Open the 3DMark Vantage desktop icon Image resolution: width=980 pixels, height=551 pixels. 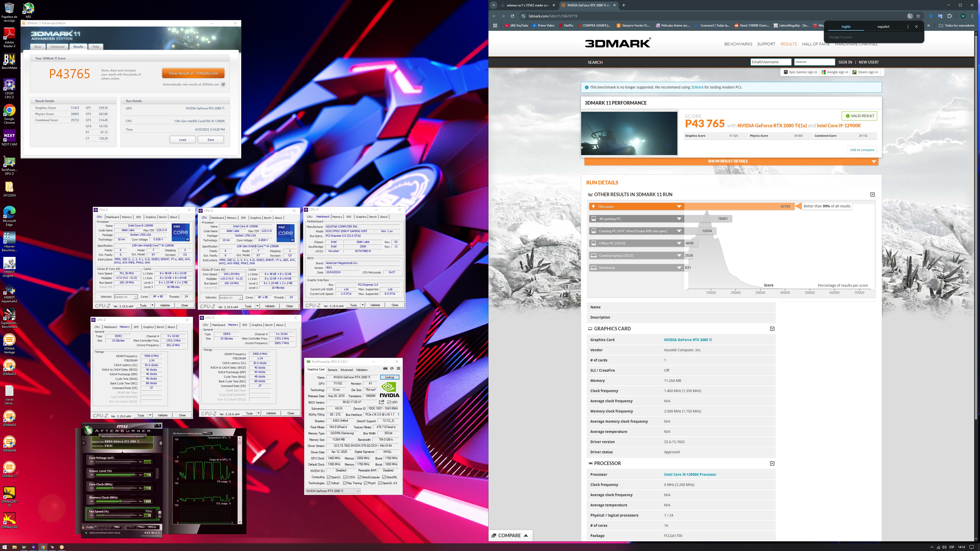click(9, 344)
